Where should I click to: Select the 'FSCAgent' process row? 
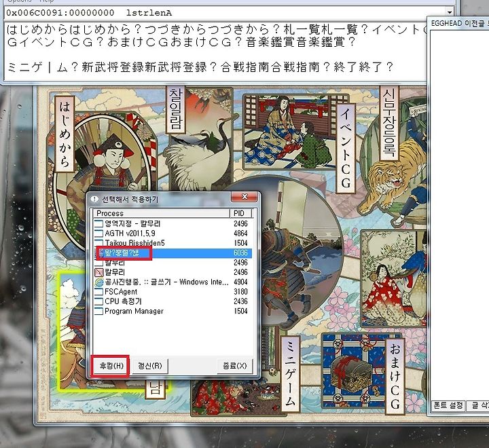click(173, 291)
